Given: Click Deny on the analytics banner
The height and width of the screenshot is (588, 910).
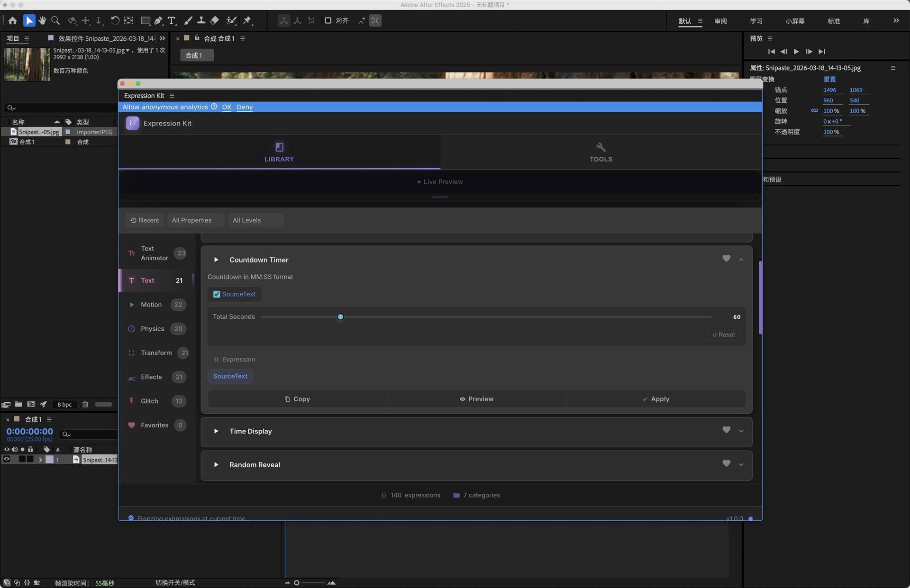Looking at the screenshot, I should [x=245, y=107].
